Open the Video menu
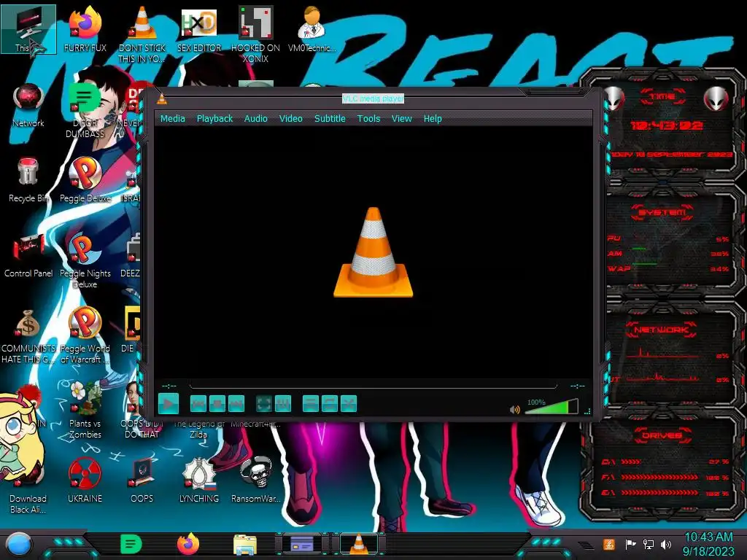 click(x=290, y=119)
